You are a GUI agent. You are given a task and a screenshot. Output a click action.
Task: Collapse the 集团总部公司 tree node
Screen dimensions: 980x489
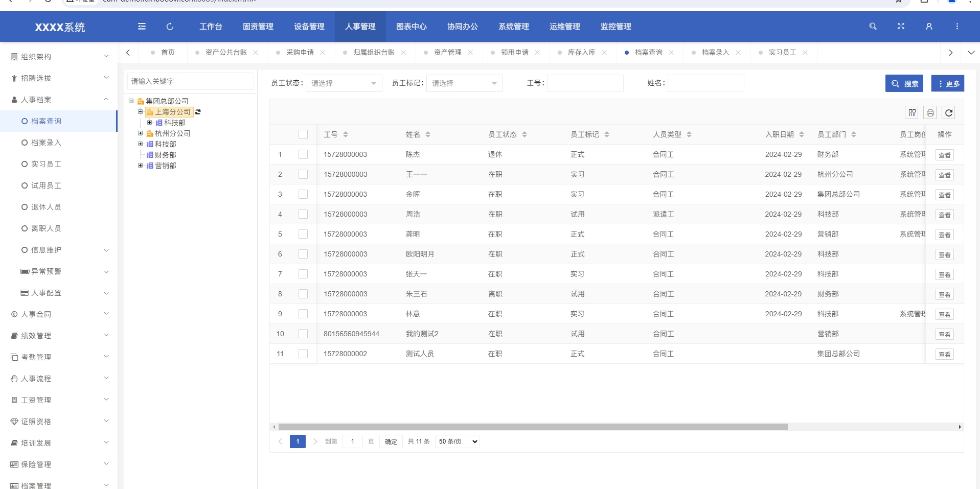coord(131,101)
